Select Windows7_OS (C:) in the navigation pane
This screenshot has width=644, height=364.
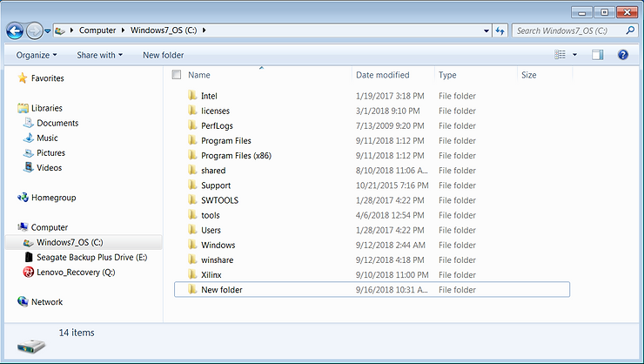tap(70, 242)
